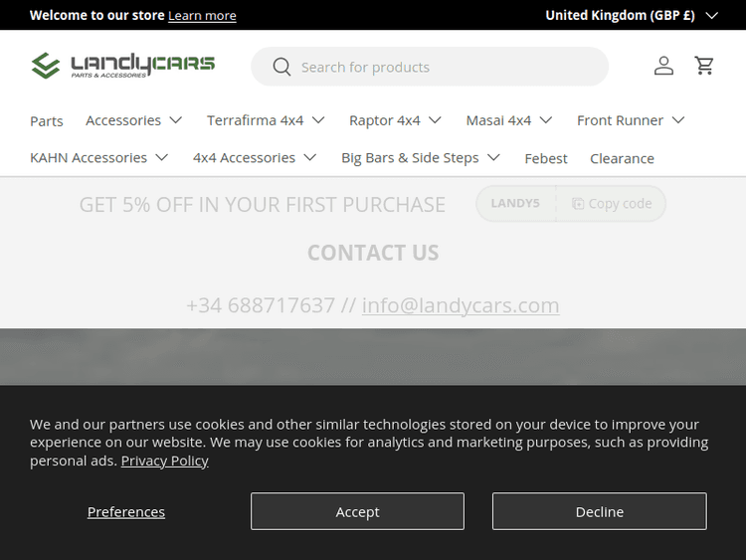Click the Search for products field
746x560 pixels.
click(448, 67)
